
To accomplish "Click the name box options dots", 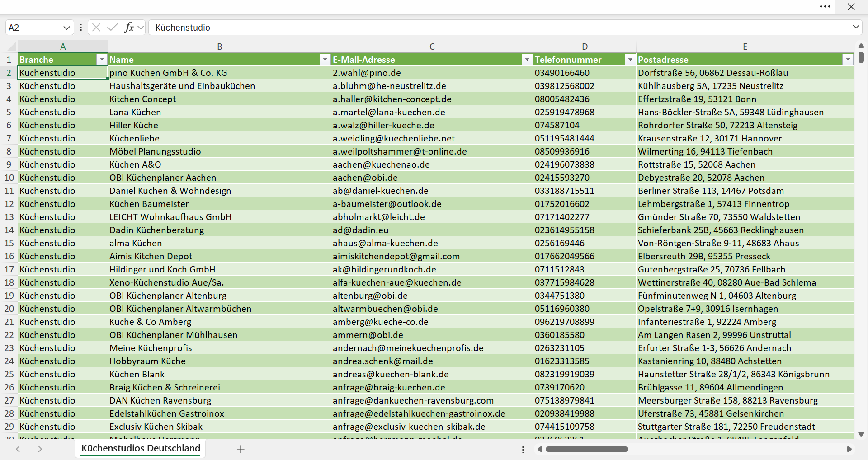I will [80, 28].
